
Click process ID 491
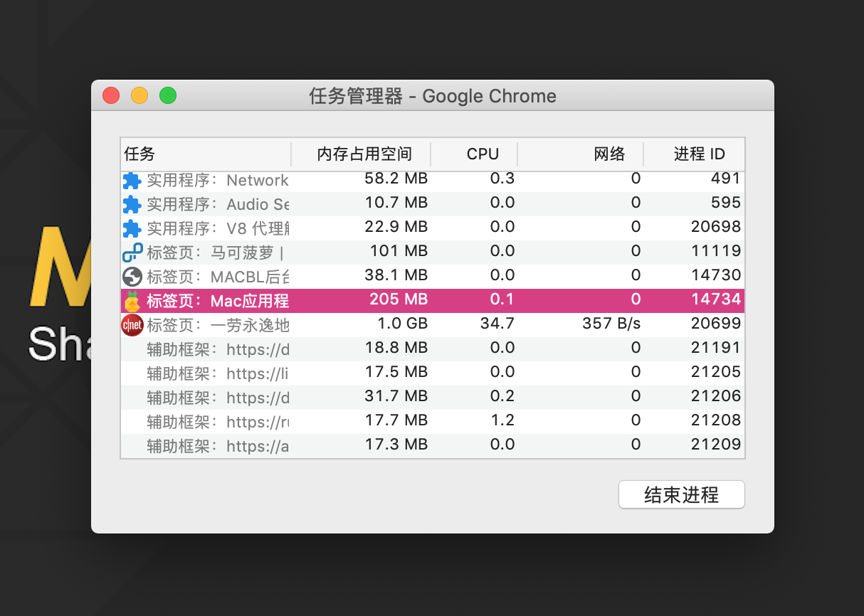point(726,179)
